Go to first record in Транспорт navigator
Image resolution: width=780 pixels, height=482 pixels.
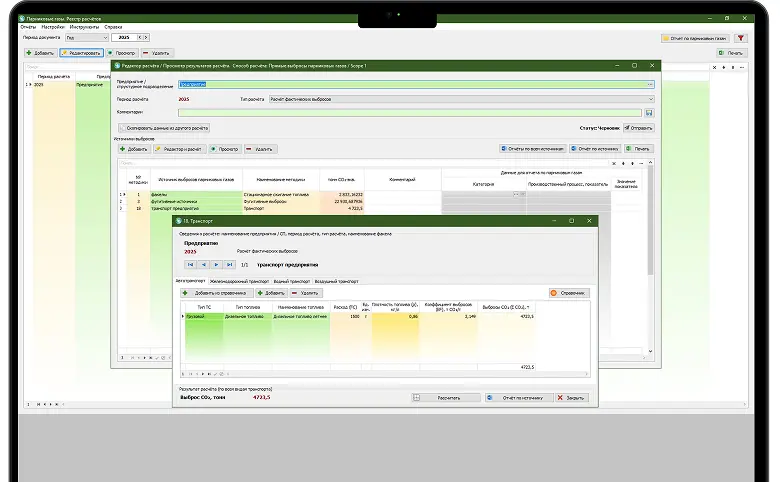(190, 264)
